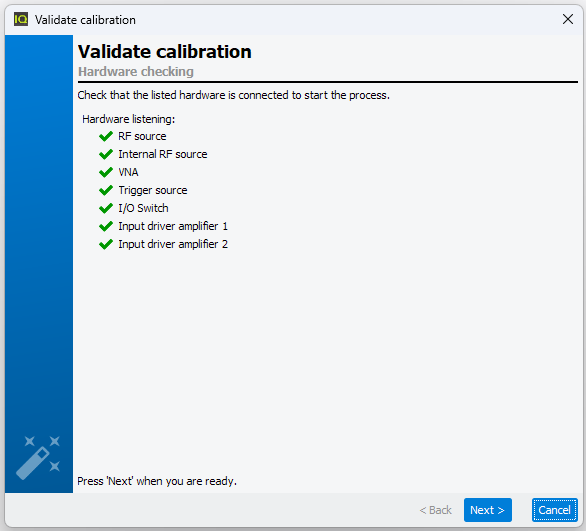Select the VNA hardware entry
The image size is (586, 531).
pyautogui.click(x=128, y=172)
